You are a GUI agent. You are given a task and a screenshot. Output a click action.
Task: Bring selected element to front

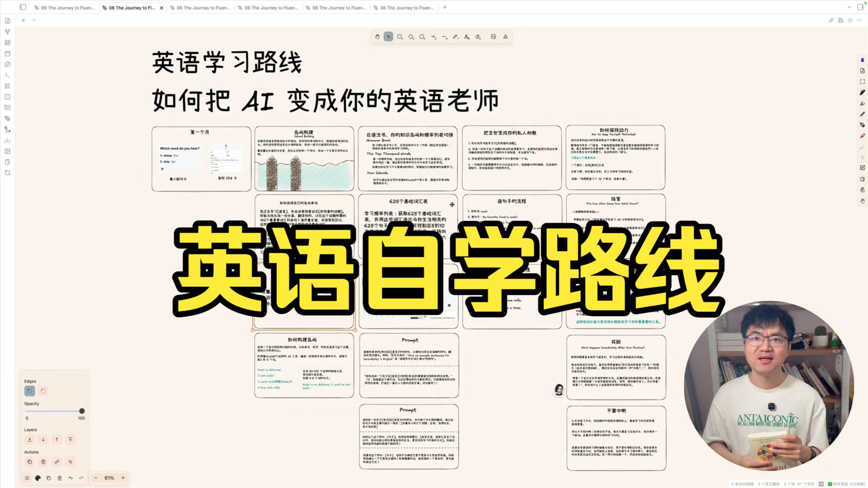[x=71, y=439]
